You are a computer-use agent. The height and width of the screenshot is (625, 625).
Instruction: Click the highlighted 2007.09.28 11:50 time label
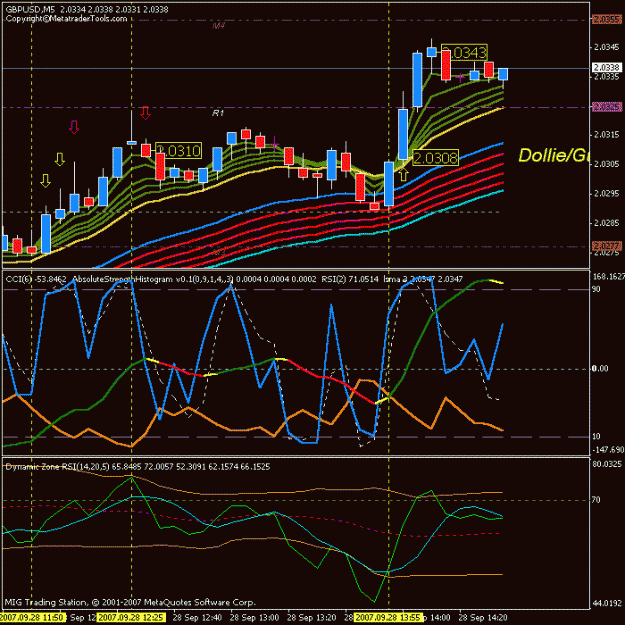click(x=32, y=618)
